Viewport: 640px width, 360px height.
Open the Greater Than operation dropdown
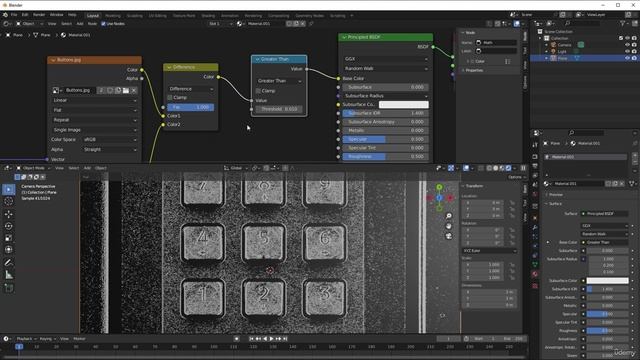pos(279,81)
